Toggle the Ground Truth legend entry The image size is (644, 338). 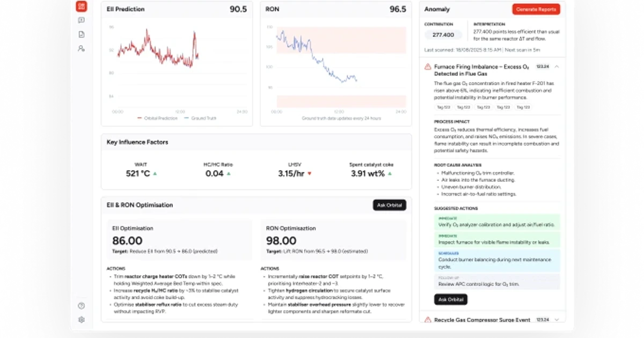200,118
